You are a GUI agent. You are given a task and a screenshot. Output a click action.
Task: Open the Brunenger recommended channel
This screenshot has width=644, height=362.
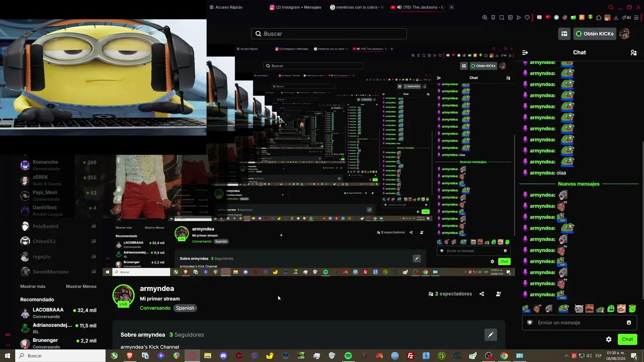tap(58, 343)
